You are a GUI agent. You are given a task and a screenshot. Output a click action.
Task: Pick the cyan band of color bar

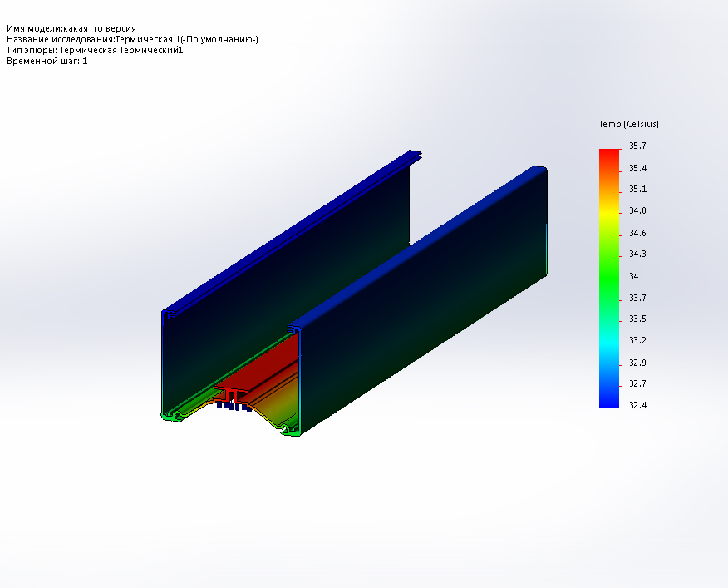click(x=609, y=343)
